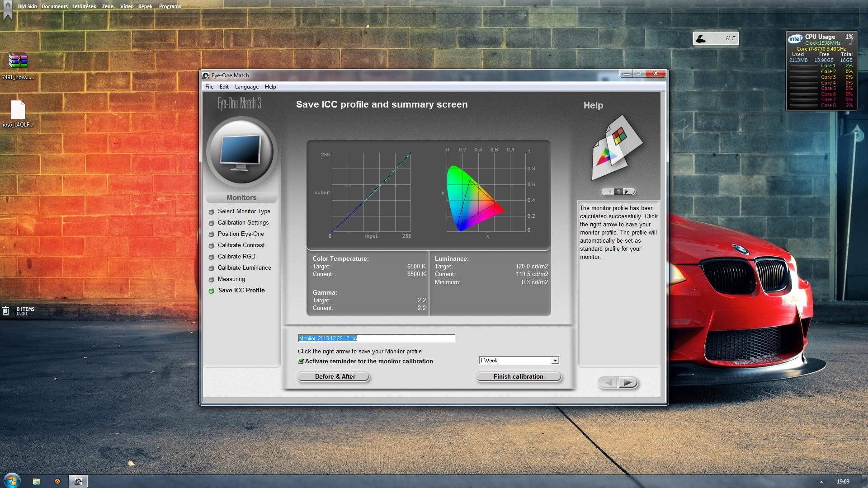Open the 1 Week reminder interval dropdown
Viewport: 868px width, 488px height.
pos(519,360)
